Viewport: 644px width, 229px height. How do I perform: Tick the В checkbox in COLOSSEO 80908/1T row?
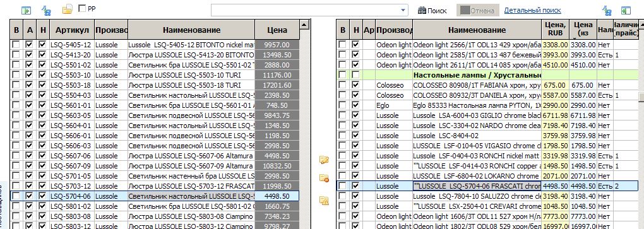point(343,85)
